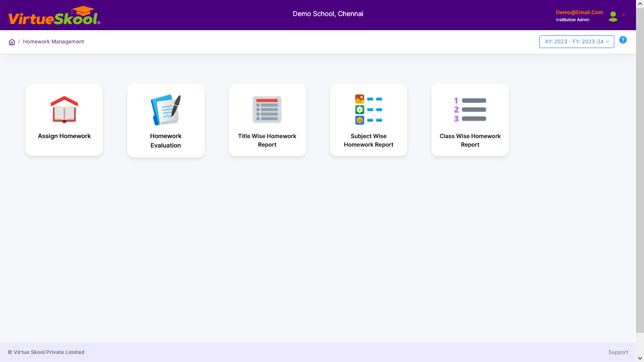Viewport: 644px width, 362px height.
Task: Click the Demo School, Chennai title
Action: point(328,14)
